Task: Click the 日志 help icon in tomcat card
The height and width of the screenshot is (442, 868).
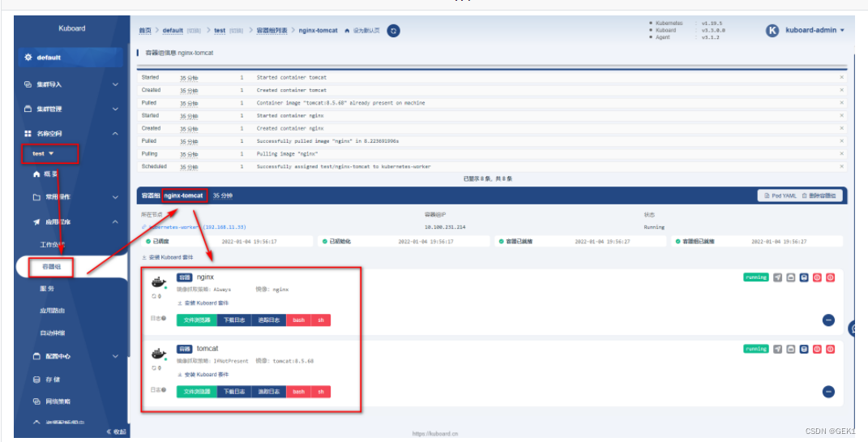Action: click(x=164, y=390)
